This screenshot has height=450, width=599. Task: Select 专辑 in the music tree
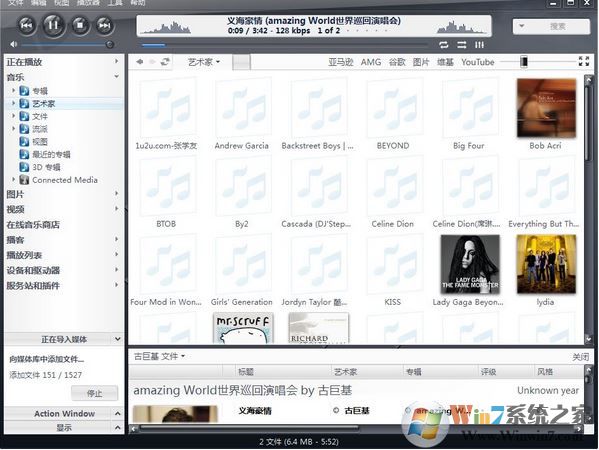(x=40, y=91)
